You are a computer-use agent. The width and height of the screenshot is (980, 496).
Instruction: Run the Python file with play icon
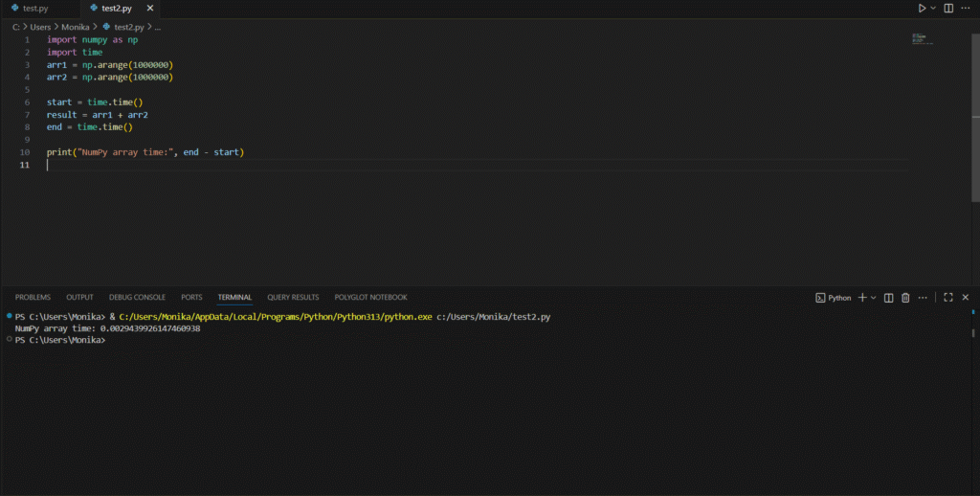[922, 8]
